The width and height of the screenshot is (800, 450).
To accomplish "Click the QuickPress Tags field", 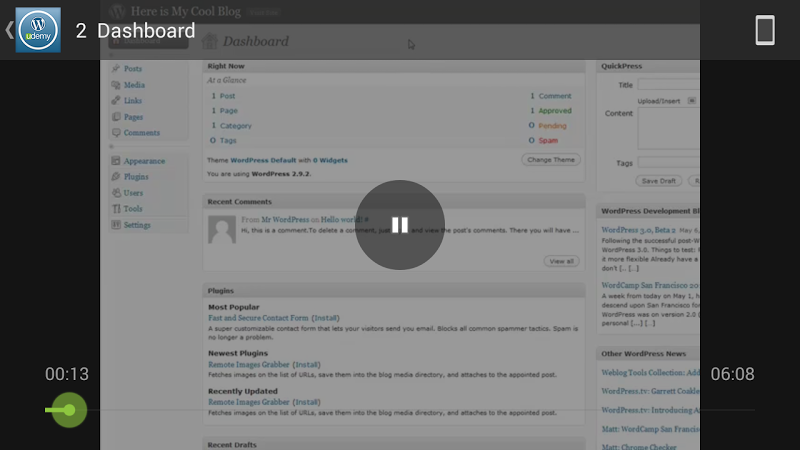I will click(x=668, y=163).
